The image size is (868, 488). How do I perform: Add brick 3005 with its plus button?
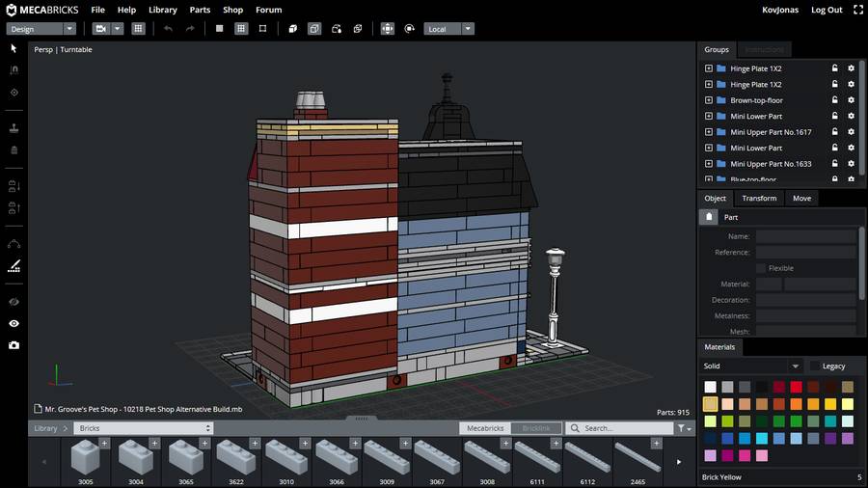click(104, 444)
